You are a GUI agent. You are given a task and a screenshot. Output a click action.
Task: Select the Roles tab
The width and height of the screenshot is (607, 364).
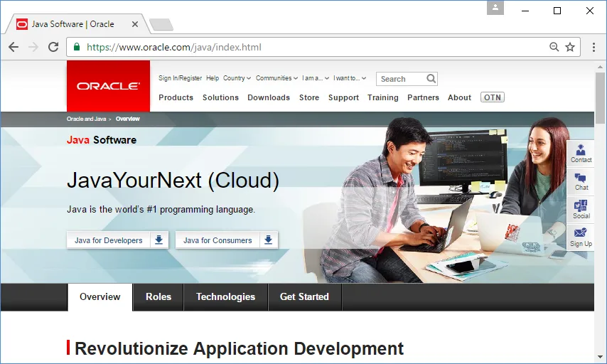point(159,297)
